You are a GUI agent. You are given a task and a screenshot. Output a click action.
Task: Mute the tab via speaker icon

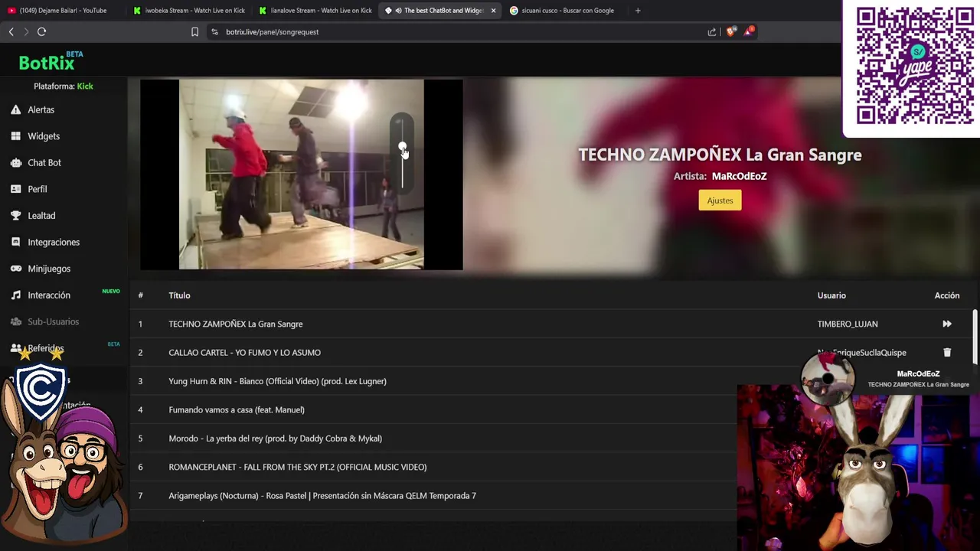(398, 11)
